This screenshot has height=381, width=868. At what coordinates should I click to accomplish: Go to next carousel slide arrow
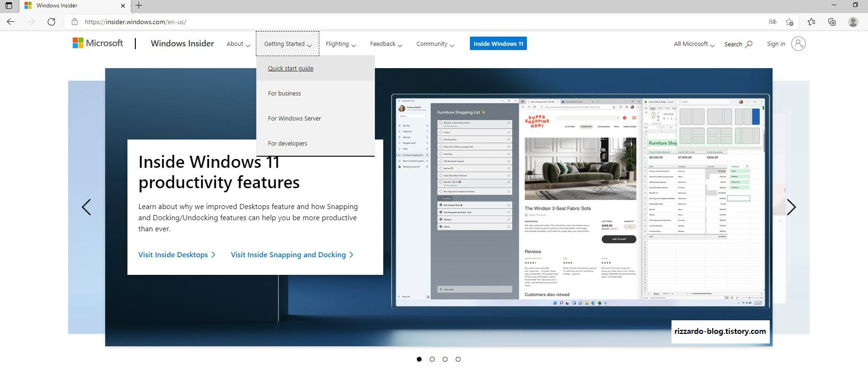pyautogui.click(x=791, y=207)
